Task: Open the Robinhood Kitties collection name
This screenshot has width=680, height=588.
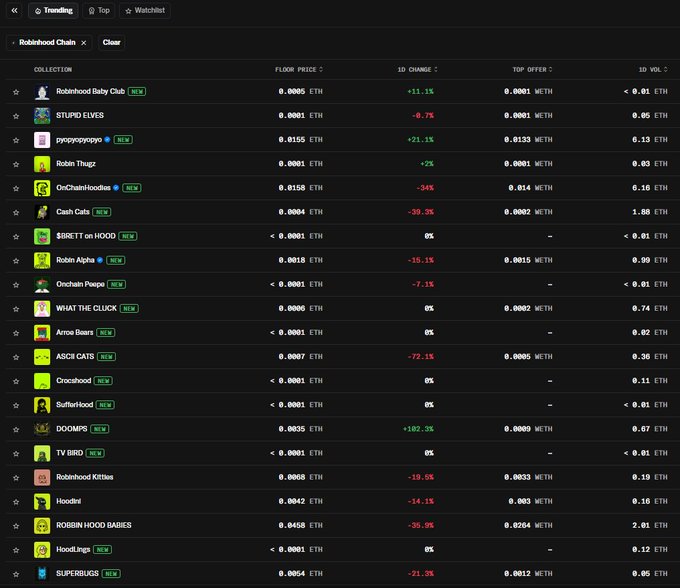Action: pos(85,477)
